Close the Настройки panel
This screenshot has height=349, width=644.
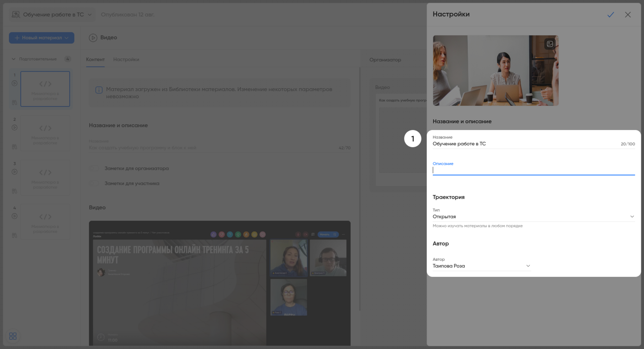click(x=628, y=15)
